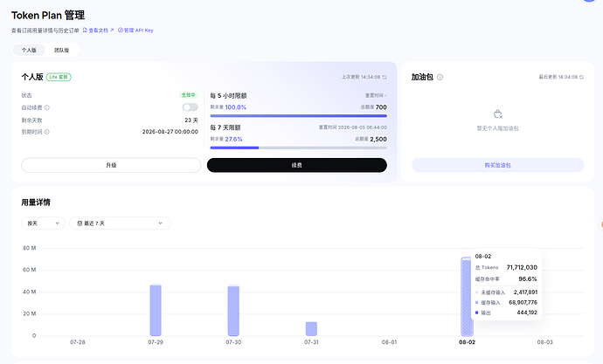Screen dimensions: 603x364
Task: Click the 08-02 axis label
Action: [467, 342]
